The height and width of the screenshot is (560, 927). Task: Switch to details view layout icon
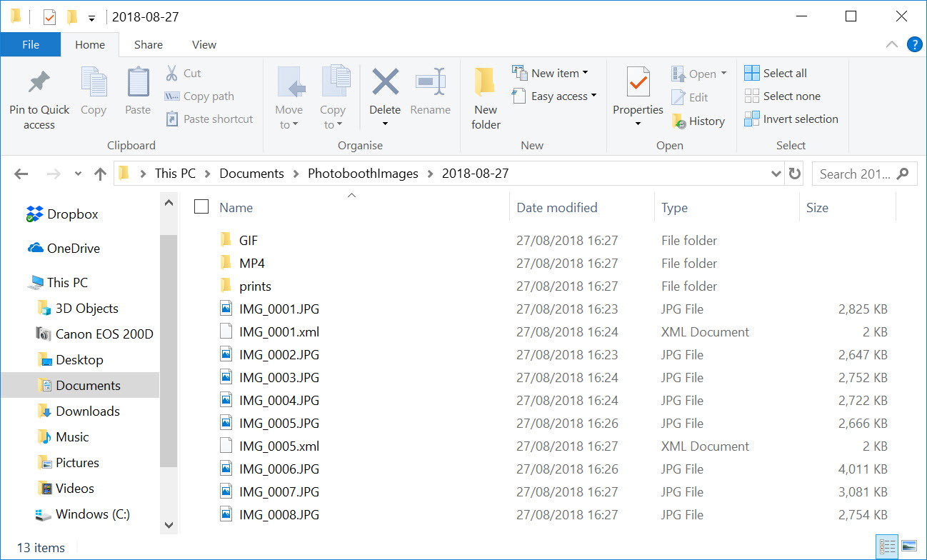click(888, 547)
